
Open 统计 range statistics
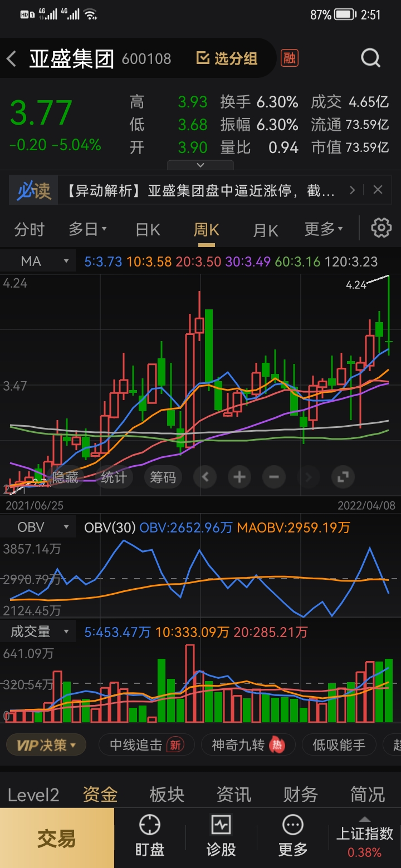(x=114, y=477)
